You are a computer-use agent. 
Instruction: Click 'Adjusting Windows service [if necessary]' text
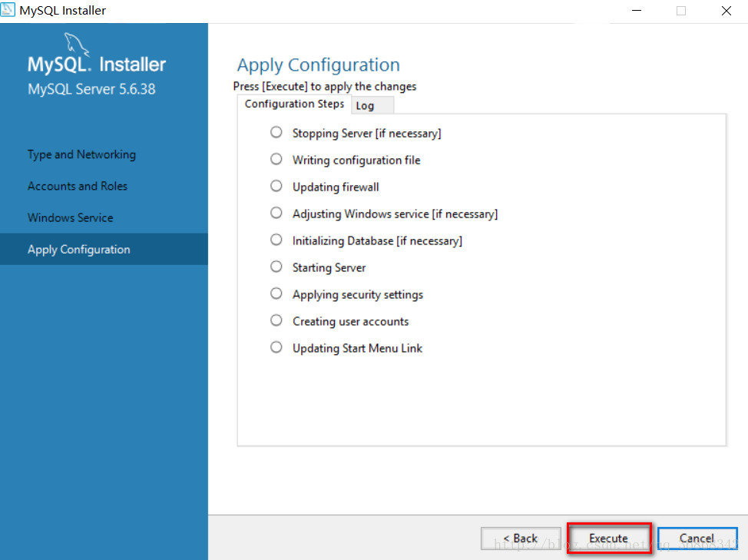click(x=395, y=214)
